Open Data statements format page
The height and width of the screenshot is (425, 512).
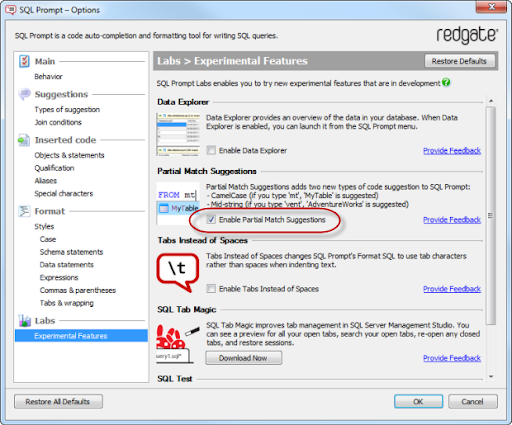click(x=67, y=265)
